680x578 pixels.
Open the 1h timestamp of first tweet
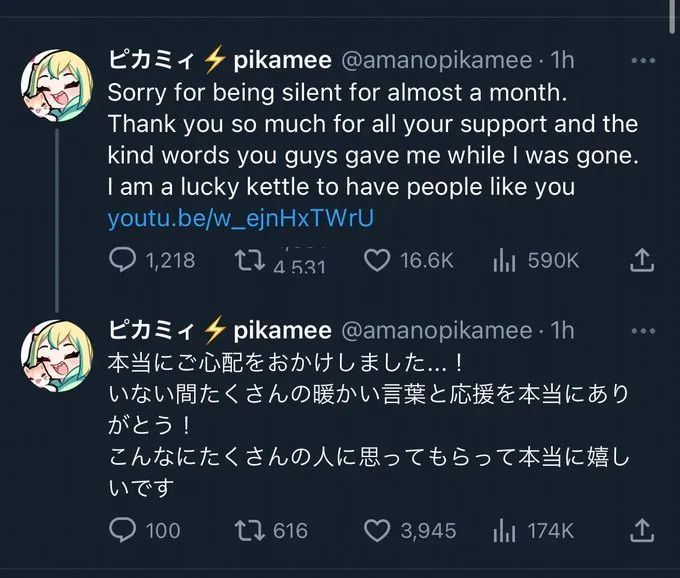pos(563,60)
